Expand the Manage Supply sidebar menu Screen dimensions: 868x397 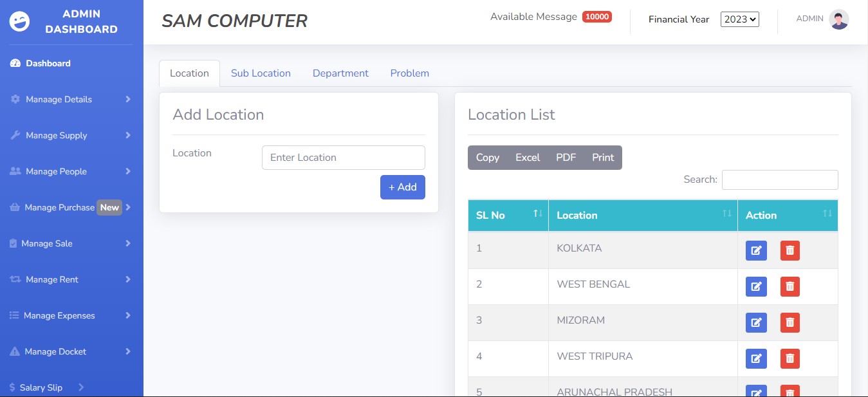(x=71, y=135)
